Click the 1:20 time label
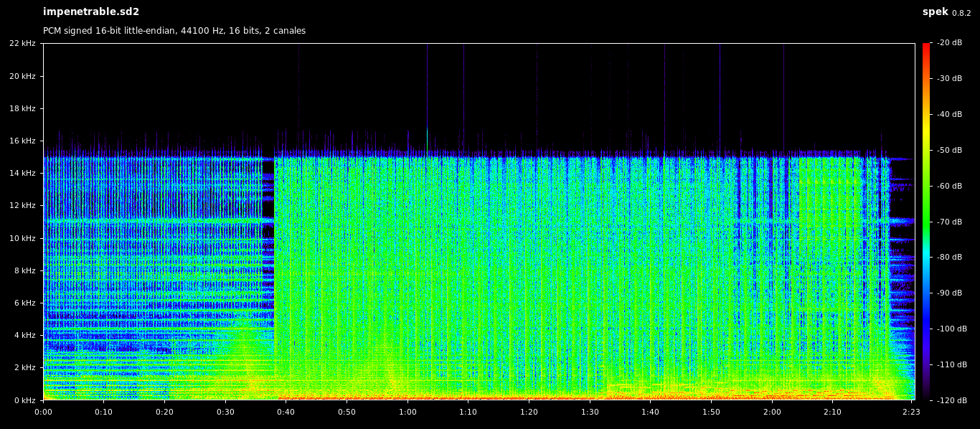Viewport: 980px width, 429px height. [529, 412]
